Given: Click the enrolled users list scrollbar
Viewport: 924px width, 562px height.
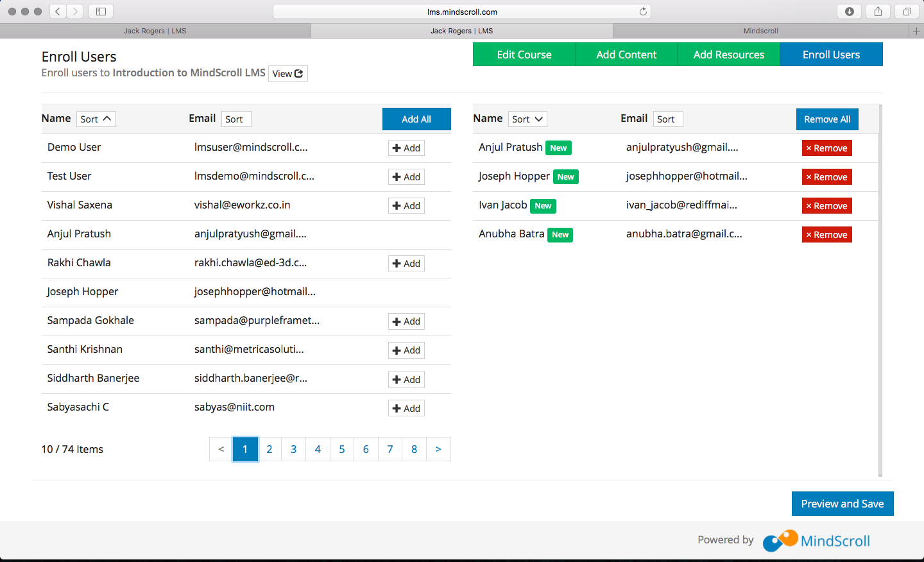Looking at the screenshot, I should pyautogui.click(x=880, y=291).
